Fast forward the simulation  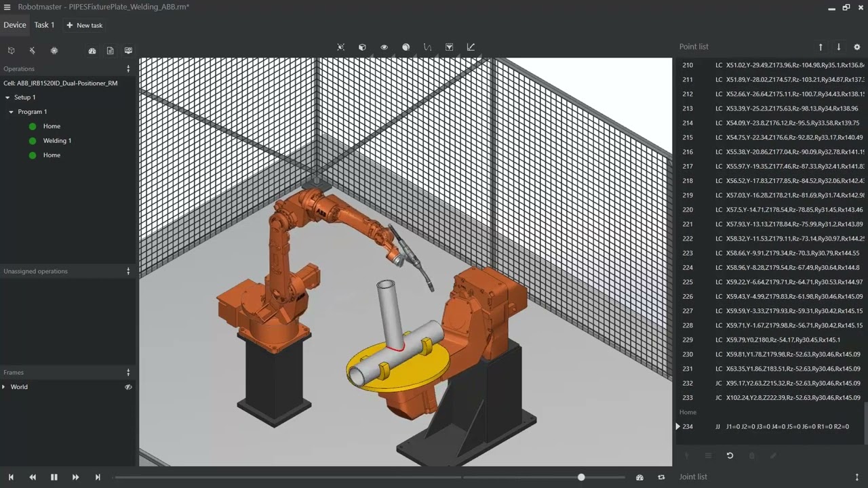(75, 477)
